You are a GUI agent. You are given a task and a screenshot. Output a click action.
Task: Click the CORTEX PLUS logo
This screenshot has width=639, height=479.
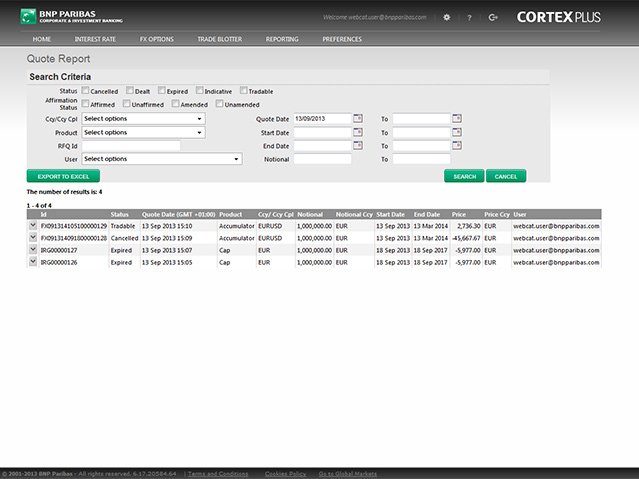559,17
